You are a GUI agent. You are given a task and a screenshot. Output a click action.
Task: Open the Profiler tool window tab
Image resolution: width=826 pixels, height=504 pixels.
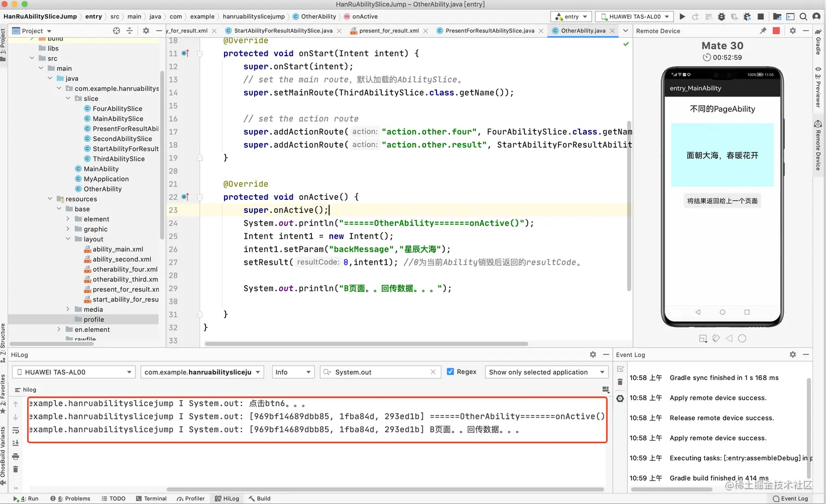[x=191, y=499]
